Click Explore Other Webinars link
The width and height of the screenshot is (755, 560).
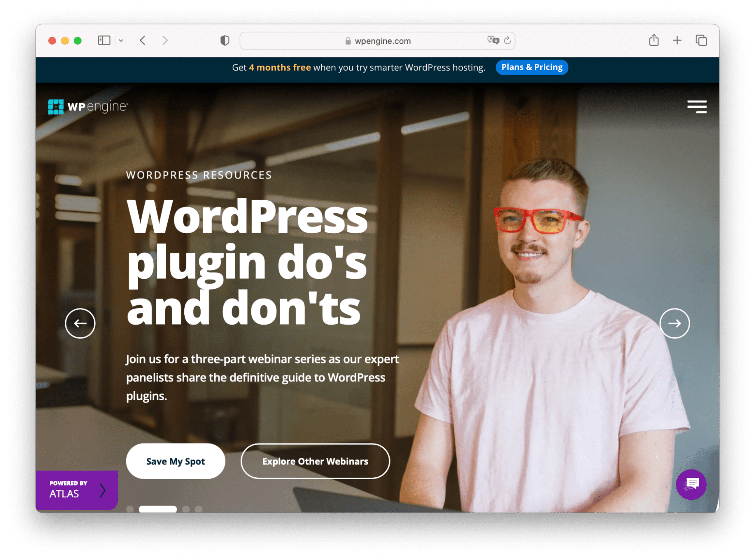315,461
